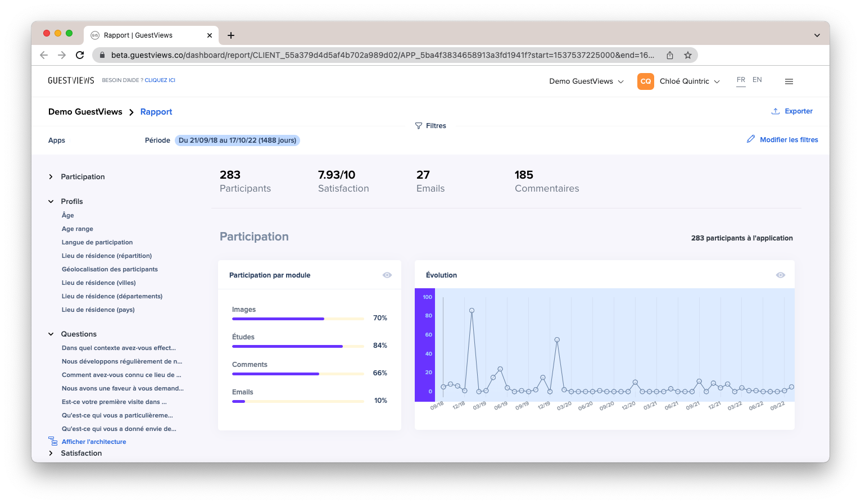Screen dimensions: 861x504
Task: Click the Emails progress bar
Action: pyautogui.click(x=298, y=401)
